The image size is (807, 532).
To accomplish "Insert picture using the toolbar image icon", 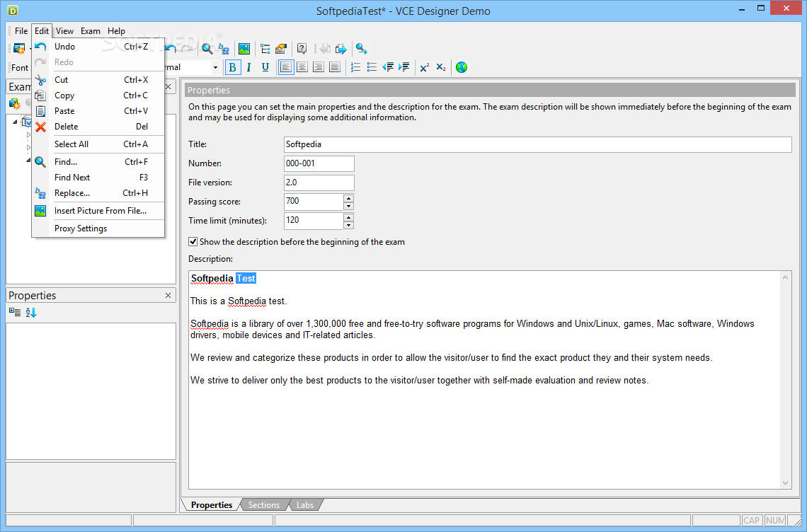I will click(x=244, y=49).
